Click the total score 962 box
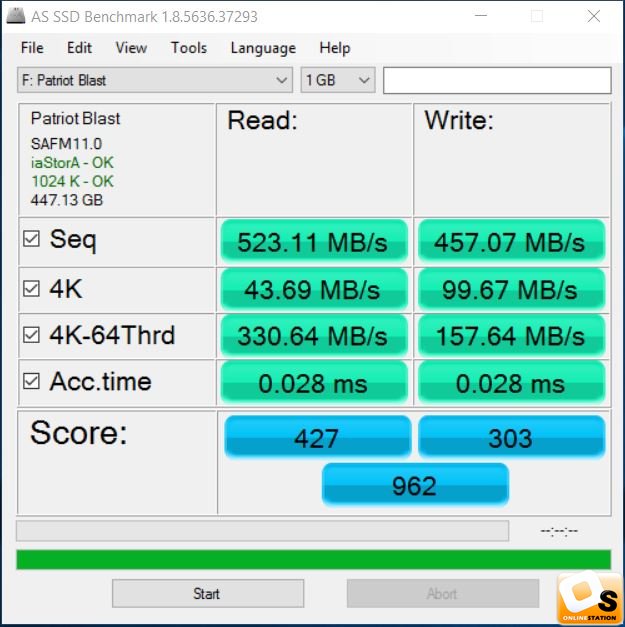This screenshot has width=625, height=627. coord(415,485)
